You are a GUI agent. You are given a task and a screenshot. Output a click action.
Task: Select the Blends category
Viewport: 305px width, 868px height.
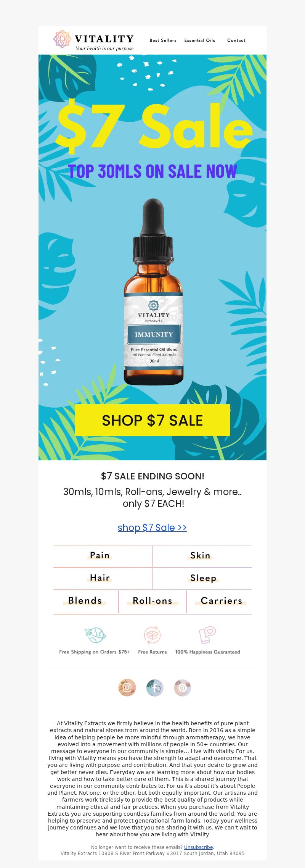coord(85,601)
